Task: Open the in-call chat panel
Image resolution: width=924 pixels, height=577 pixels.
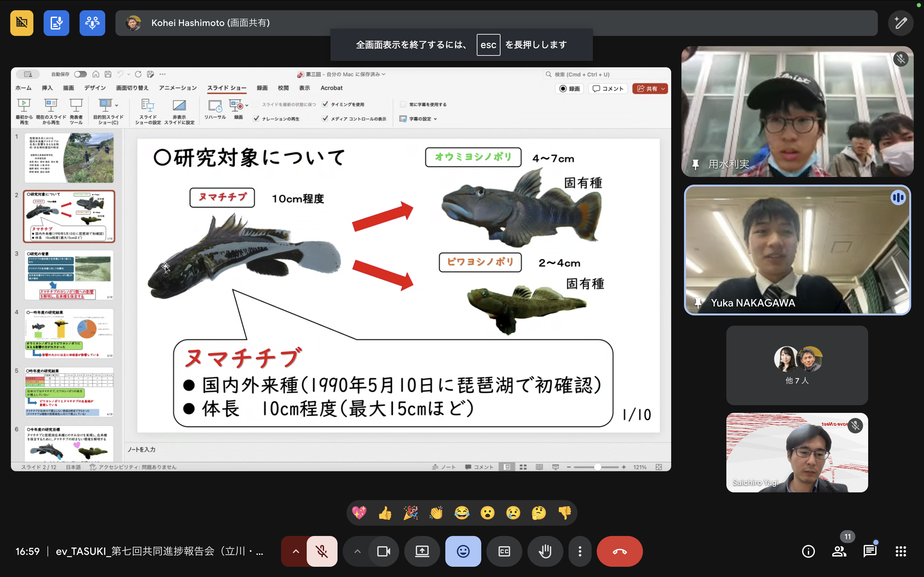Action: pyautogui.click(x=870, y=551)
